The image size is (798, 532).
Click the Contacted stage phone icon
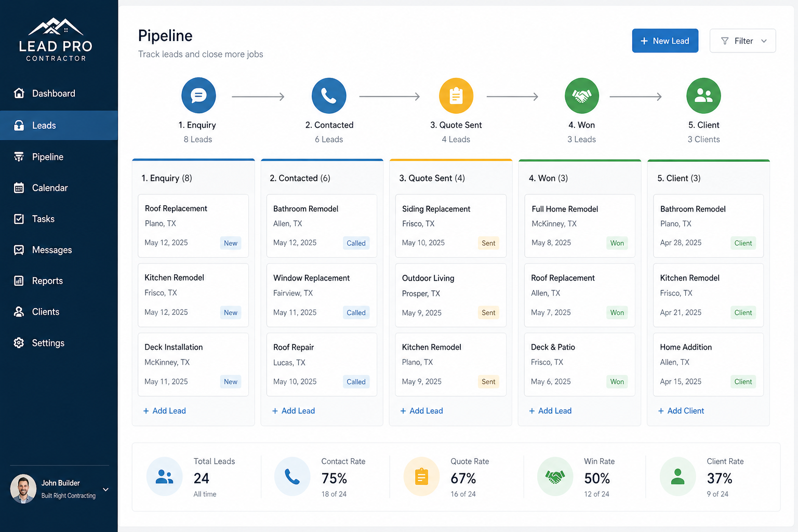[x=328, y=96]
